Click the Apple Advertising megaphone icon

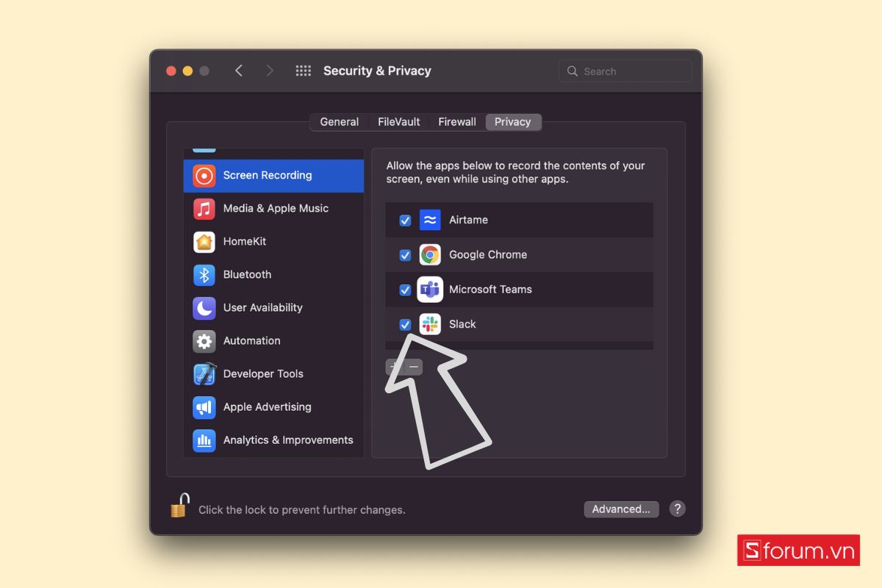click(204, 407)
